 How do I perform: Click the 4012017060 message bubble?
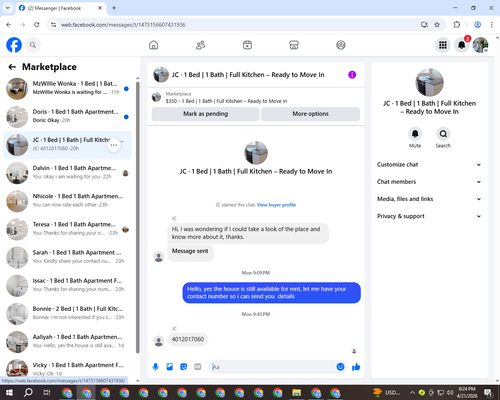click(x=188, y=339)
